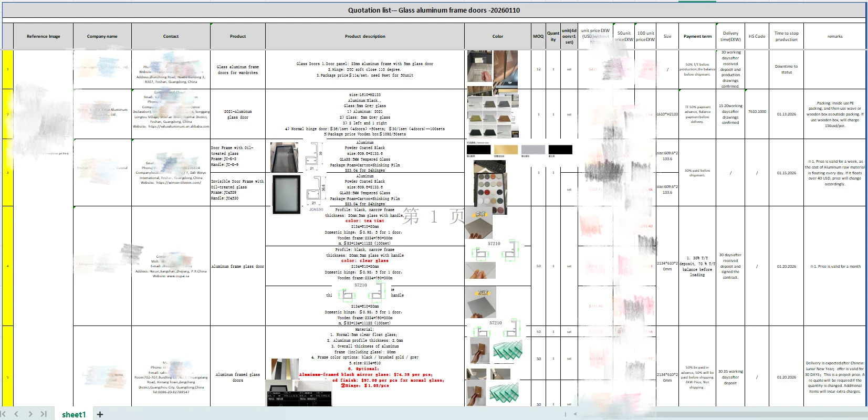Click the remark about PE packing and wooden box
This screenshot has width=868, height=420.
click(x=835, y=114)
